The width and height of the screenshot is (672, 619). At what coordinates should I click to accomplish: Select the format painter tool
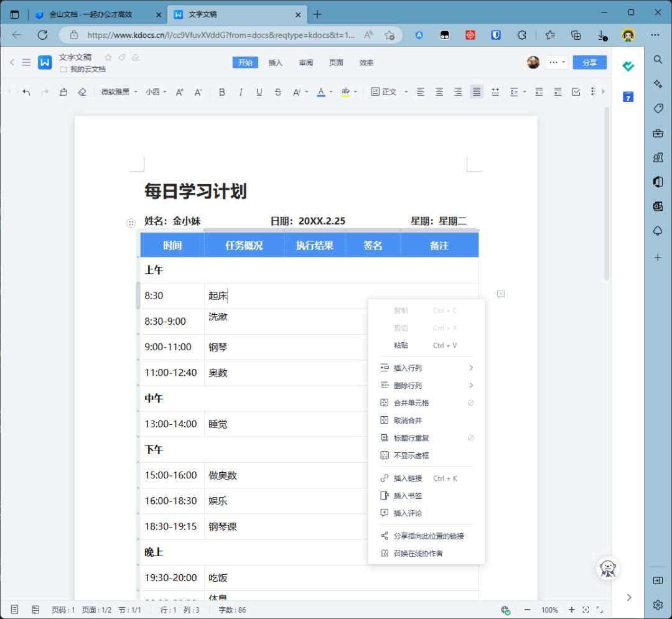63,92
